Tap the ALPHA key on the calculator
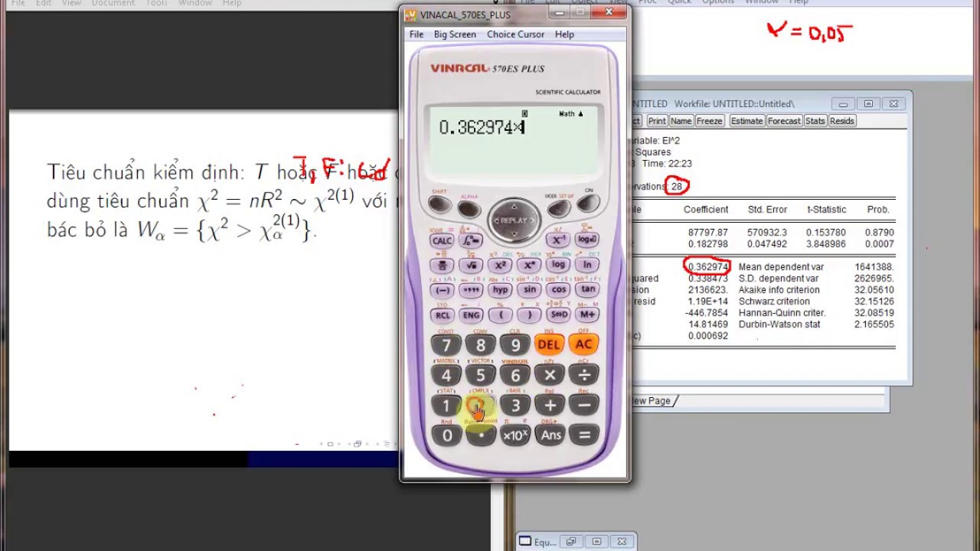The width and height of the screenshot is (980, 551). click(469, 209)
